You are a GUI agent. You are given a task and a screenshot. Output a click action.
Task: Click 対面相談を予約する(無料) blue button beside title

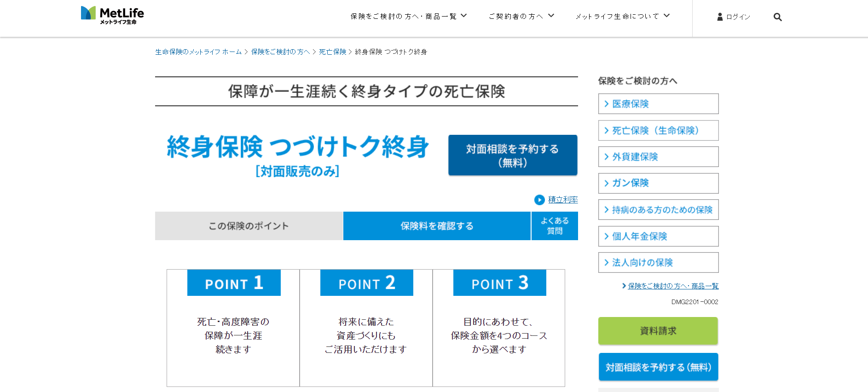[x=513, y=155]
